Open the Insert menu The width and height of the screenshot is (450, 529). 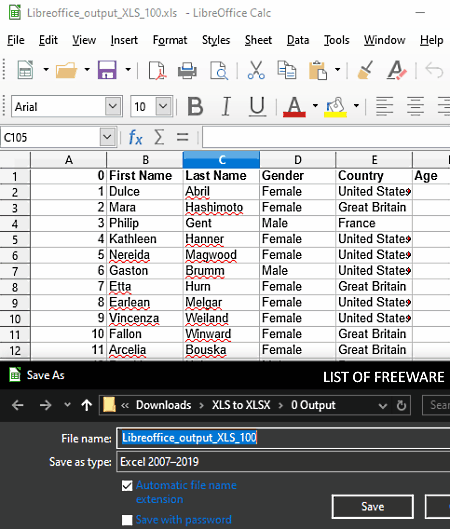pyautogui.click(x=124, y=40)
